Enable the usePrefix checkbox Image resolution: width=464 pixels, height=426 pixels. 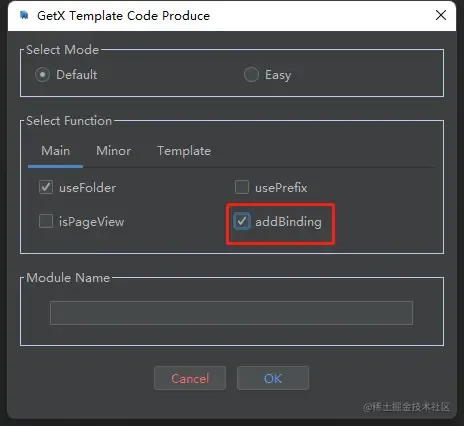tap(242, 187)
